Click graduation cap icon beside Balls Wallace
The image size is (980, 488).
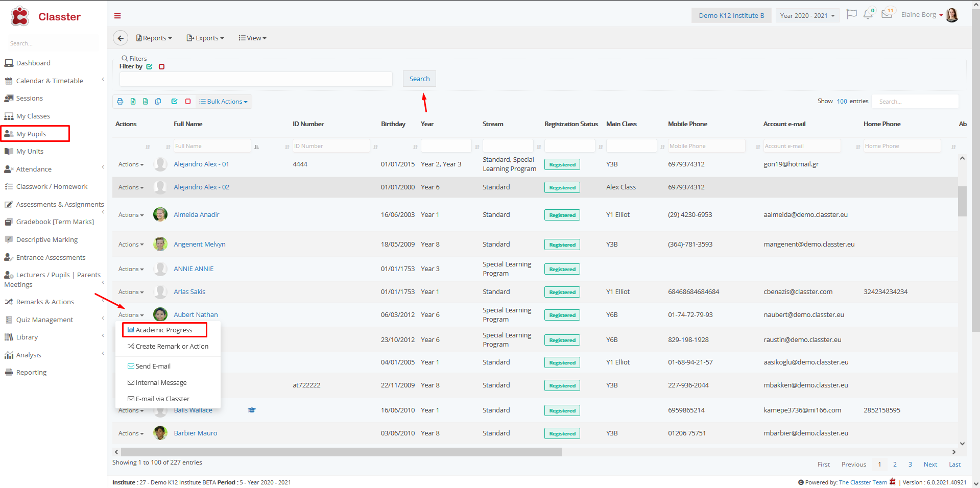tap(252, 410)
